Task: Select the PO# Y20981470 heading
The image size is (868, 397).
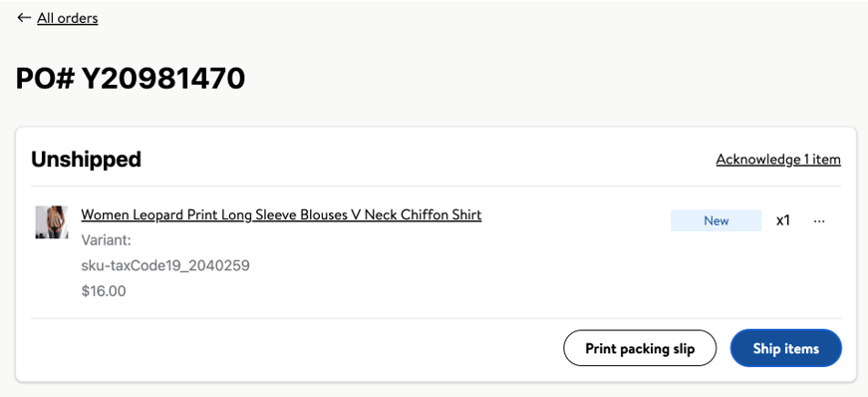Action: (131, 78)
